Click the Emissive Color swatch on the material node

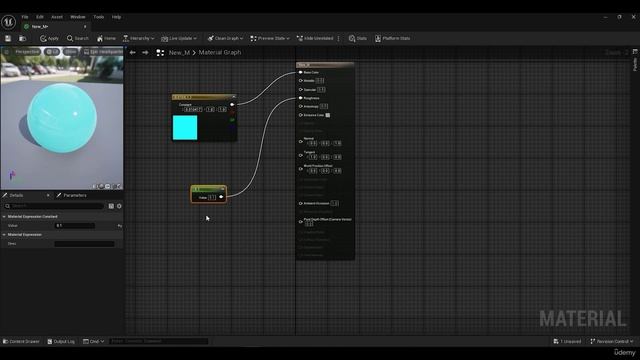(x=328, y=115)
